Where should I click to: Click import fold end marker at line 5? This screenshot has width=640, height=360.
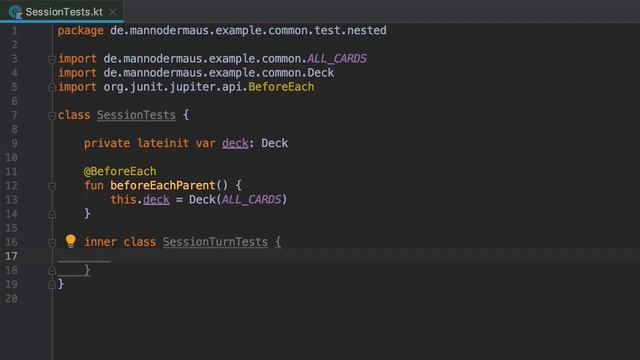tap(52, 87)
